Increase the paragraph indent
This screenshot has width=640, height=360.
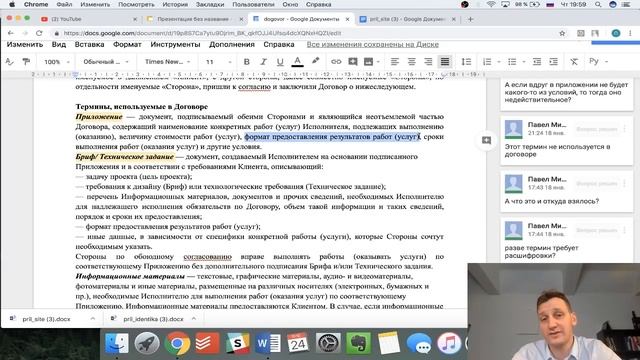point(553,62)
